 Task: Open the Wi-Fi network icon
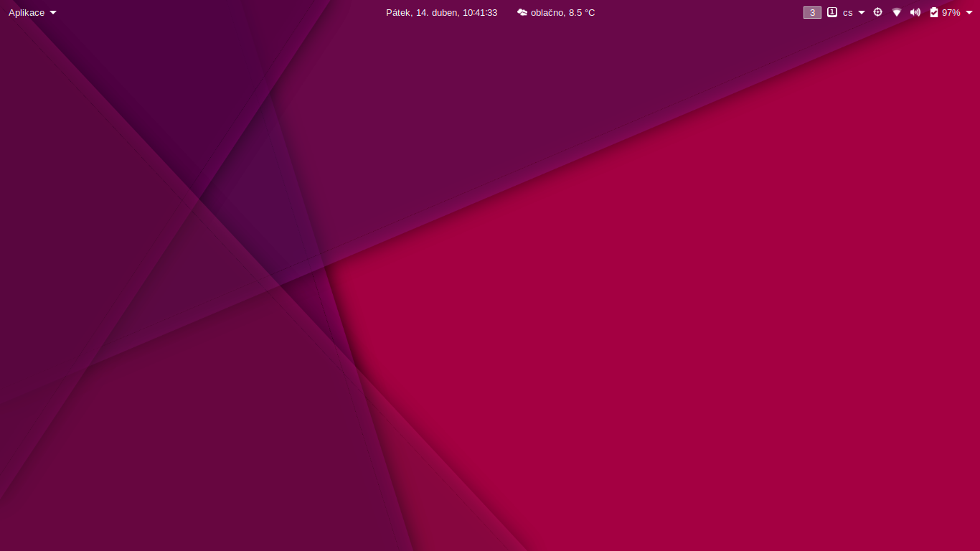[897, 12]
